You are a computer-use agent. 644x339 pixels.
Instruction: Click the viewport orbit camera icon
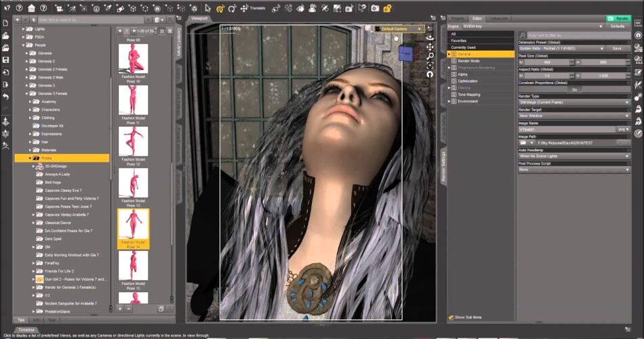click(430, 38)
